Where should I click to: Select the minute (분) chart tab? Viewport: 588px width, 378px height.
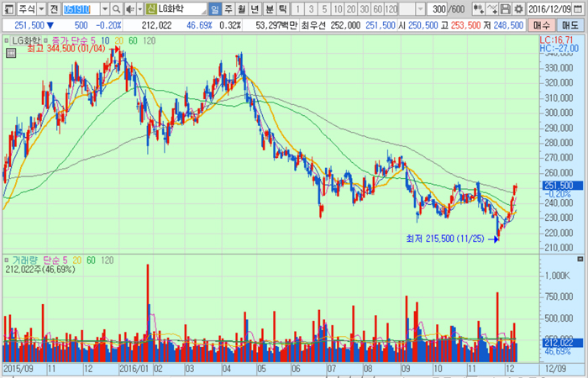pyautogui.click(x=270, y=8)
